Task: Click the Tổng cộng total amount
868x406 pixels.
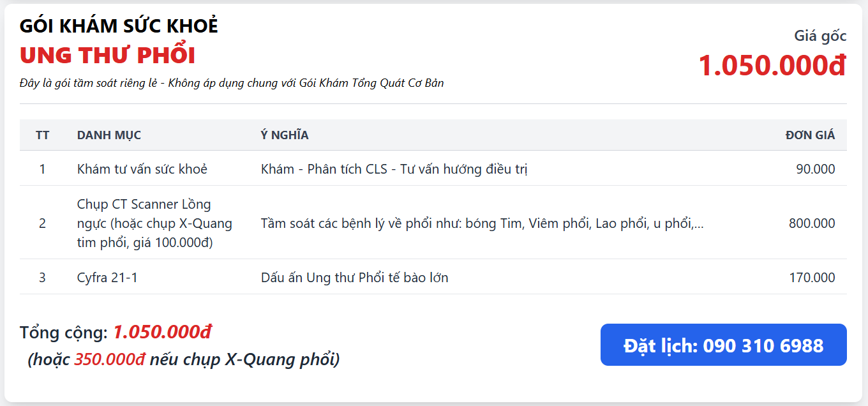Action: pyautogui.click(x=162, y=333)
